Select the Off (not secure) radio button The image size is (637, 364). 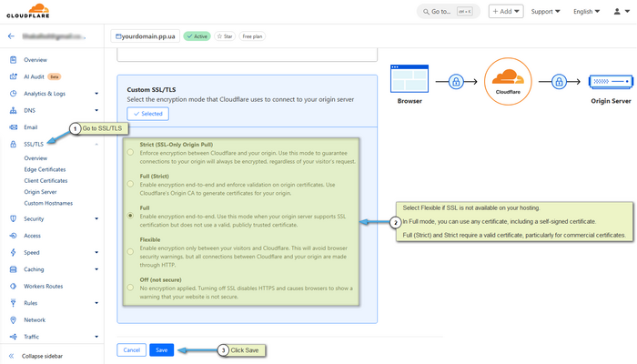click(130, 288)
